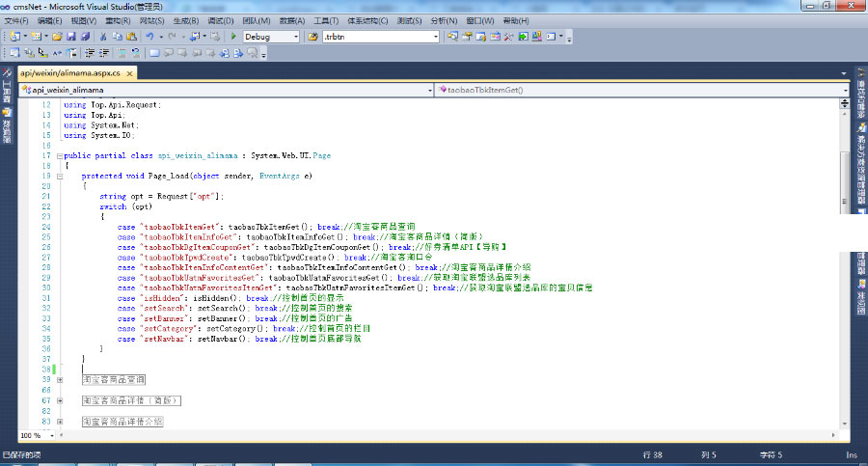
Task: Open the 调试(D) menu
Action: coord(221,20)
